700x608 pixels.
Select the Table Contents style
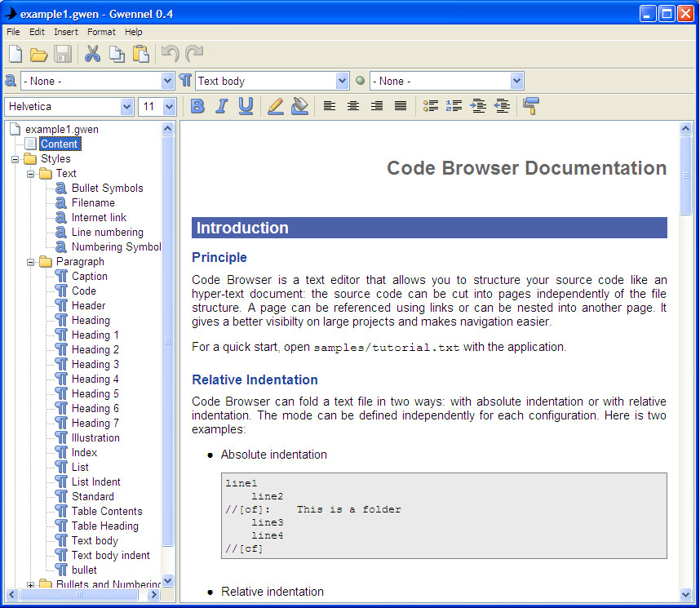coord(107,511)
